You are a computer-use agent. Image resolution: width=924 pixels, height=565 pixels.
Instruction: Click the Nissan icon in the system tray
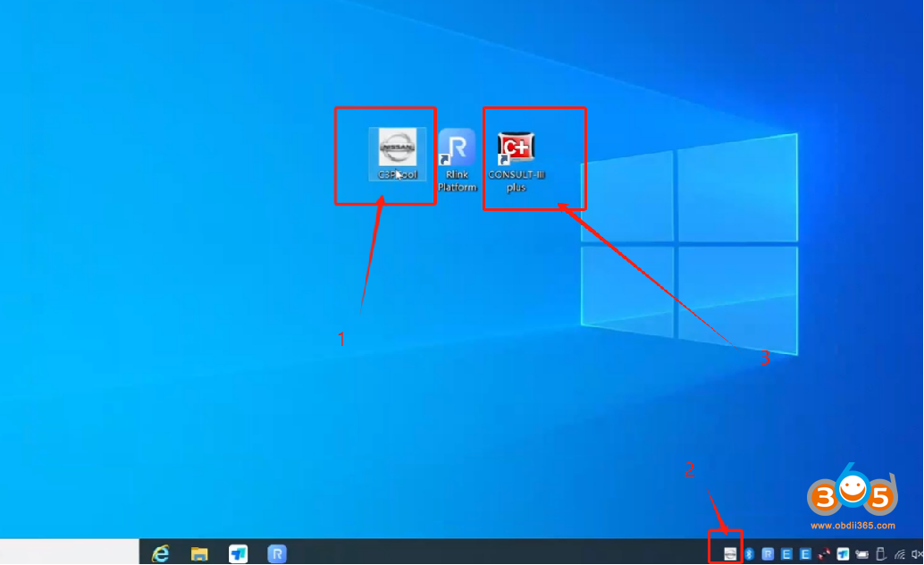(729, 554)
